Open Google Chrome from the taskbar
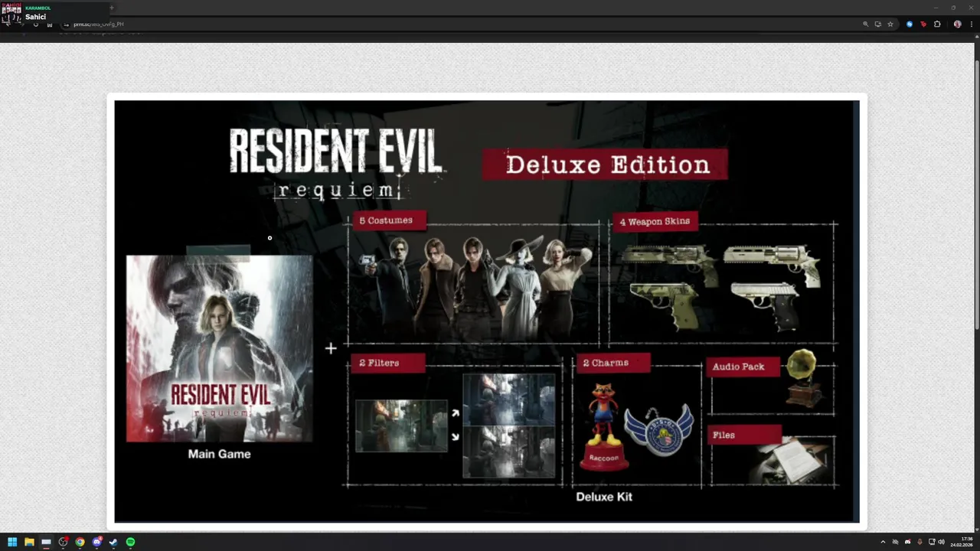Viewport: 980px width, 551px height. coord(80,542)
